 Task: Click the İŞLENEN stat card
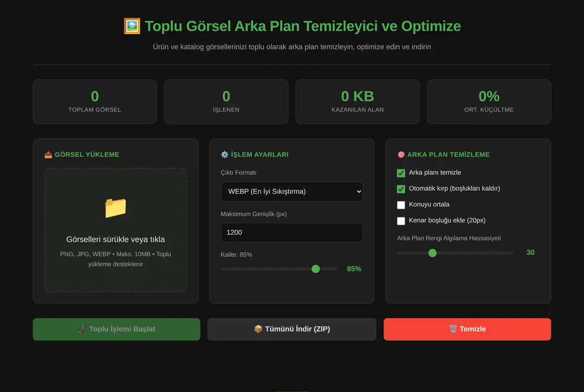(x=226, y=102)
